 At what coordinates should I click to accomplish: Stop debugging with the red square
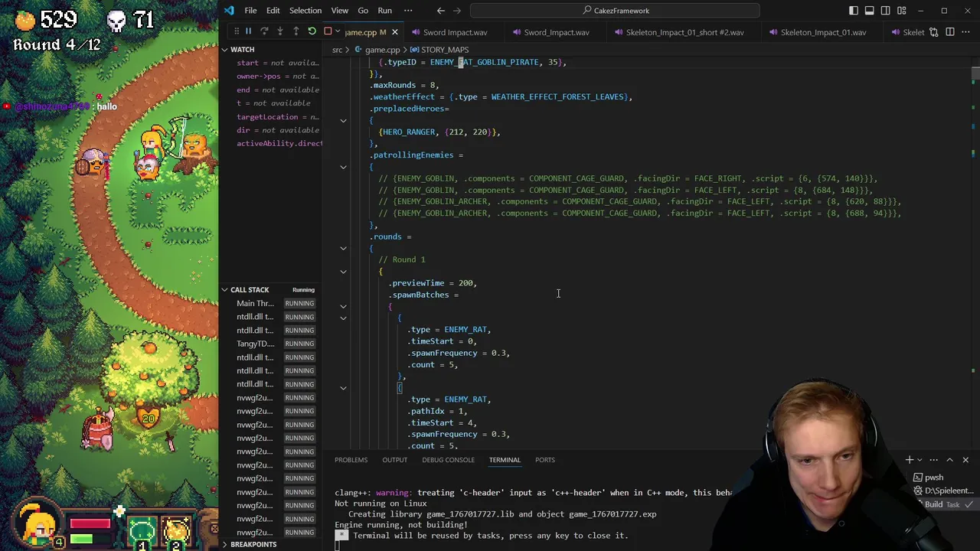pos(328,31)
